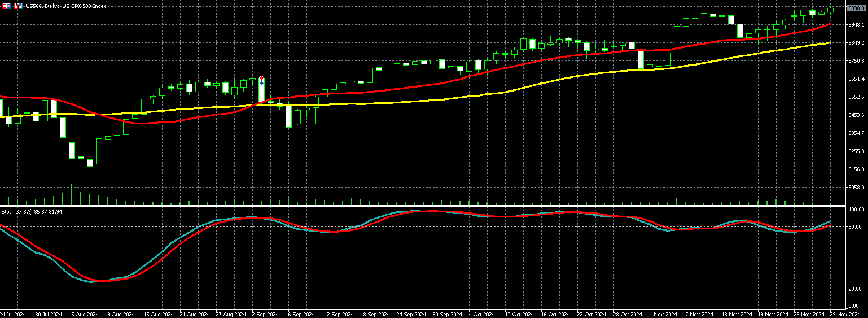Click the 5058.0 price scale label
The image size is (868, 318).
click(x=856, y=188)
